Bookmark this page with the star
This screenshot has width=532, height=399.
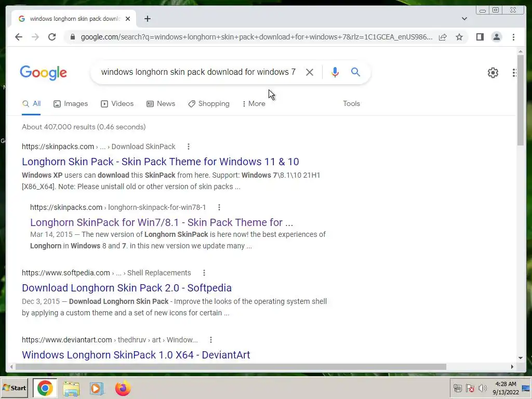point(459,37)
